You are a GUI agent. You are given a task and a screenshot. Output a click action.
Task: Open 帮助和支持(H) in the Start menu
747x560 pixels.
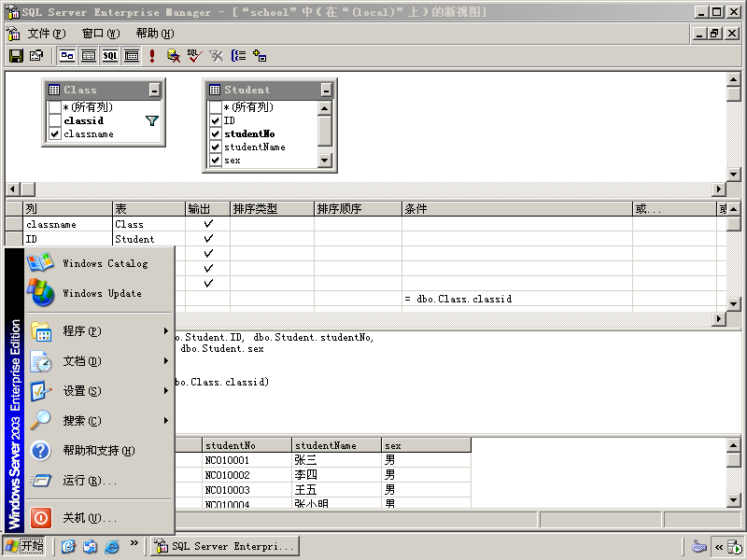pos(100,451)
